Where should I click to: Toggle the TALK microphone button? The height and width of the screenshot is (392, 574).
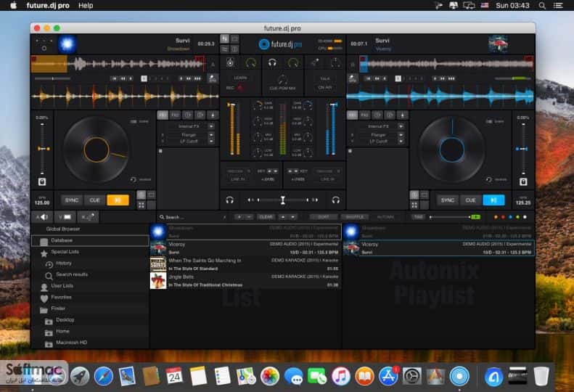click(x=324, y=78)
